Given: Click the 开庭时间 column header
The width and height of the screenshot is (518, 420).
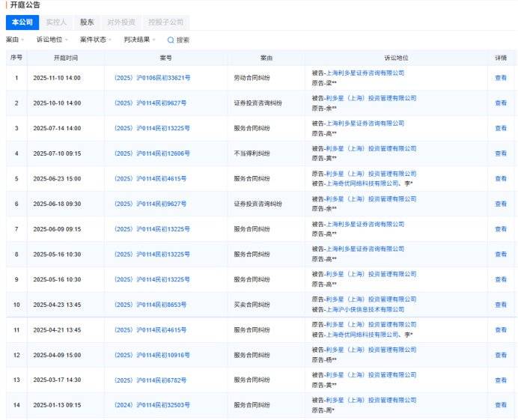Looking at the screenshot, I should pyautogui.click(x=65, y=58).
